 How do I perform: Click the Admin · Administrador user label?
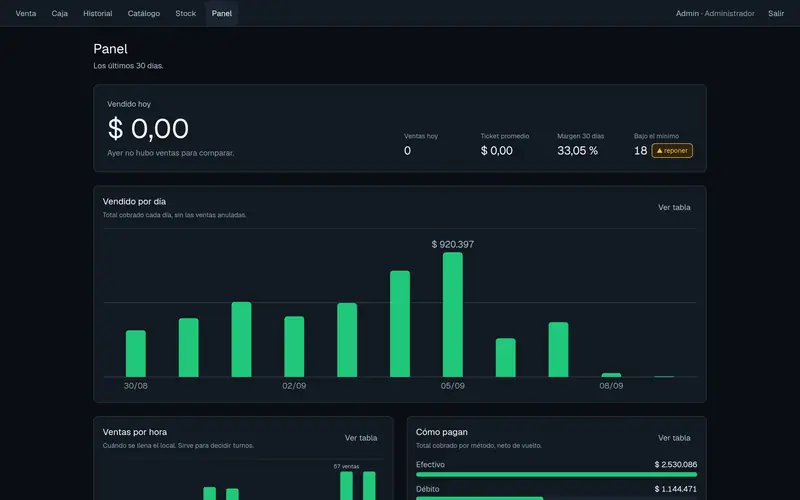[x=715, y=13]
